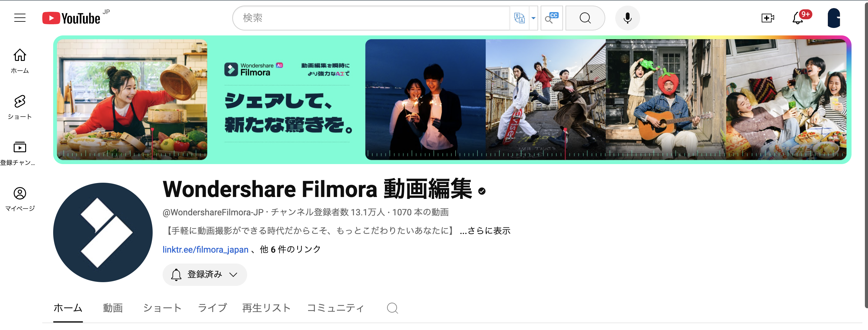The height and width of the screenshot is (330, 868).
Task: Click the Filmora channel profile picture
Action: tap(103, 232)
